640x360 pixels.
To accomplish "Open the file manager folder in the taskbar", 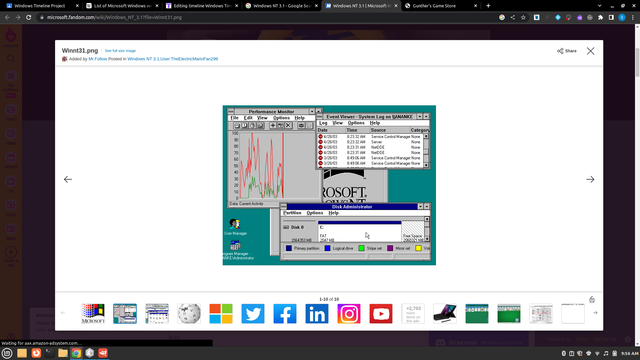I will click(63, 353).
